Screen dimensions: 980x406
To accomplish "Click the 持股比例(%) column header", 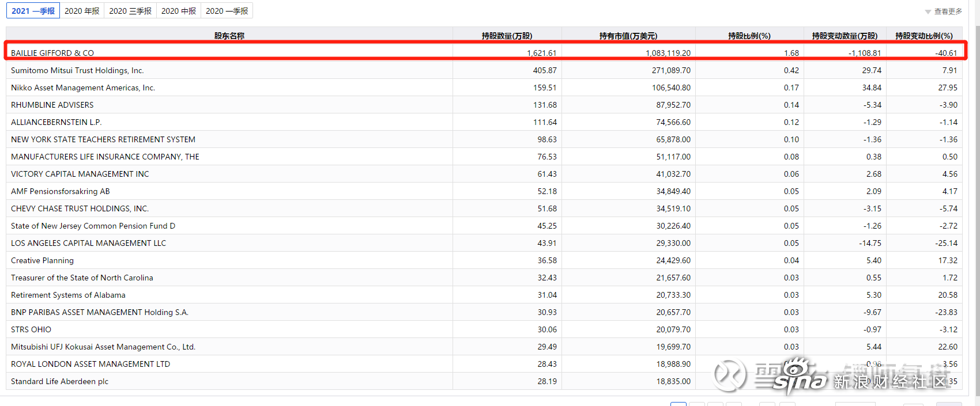I will tap(749, 36).
